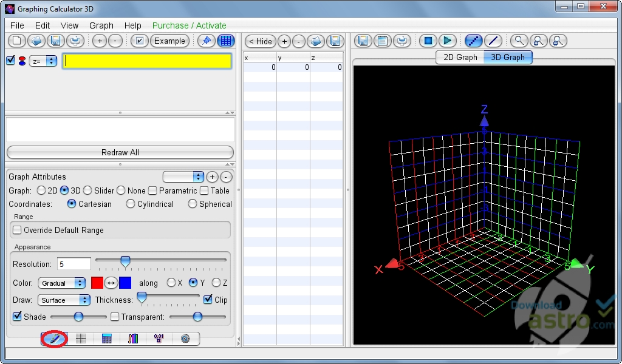Save equations with the left floppy disk icon

tap(56, 41)
